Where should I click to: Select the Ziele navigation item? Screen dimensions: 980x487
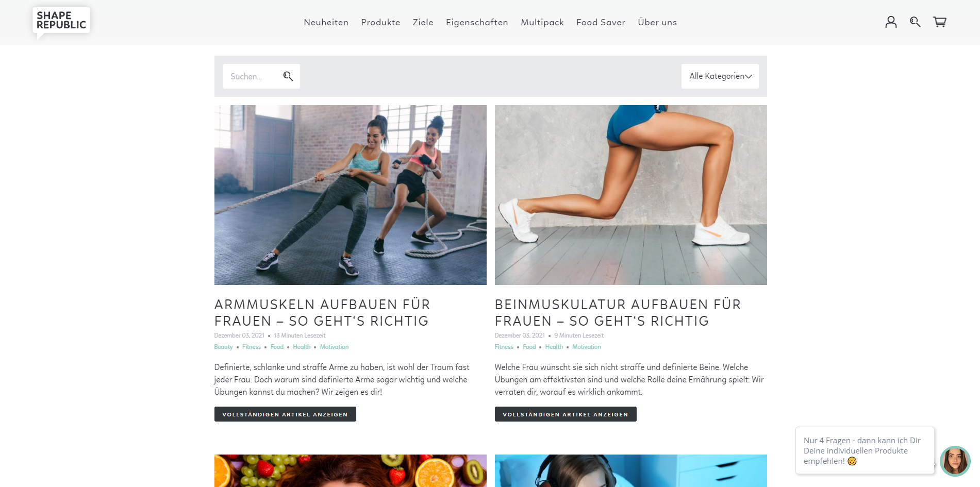(x=423, y=22)
